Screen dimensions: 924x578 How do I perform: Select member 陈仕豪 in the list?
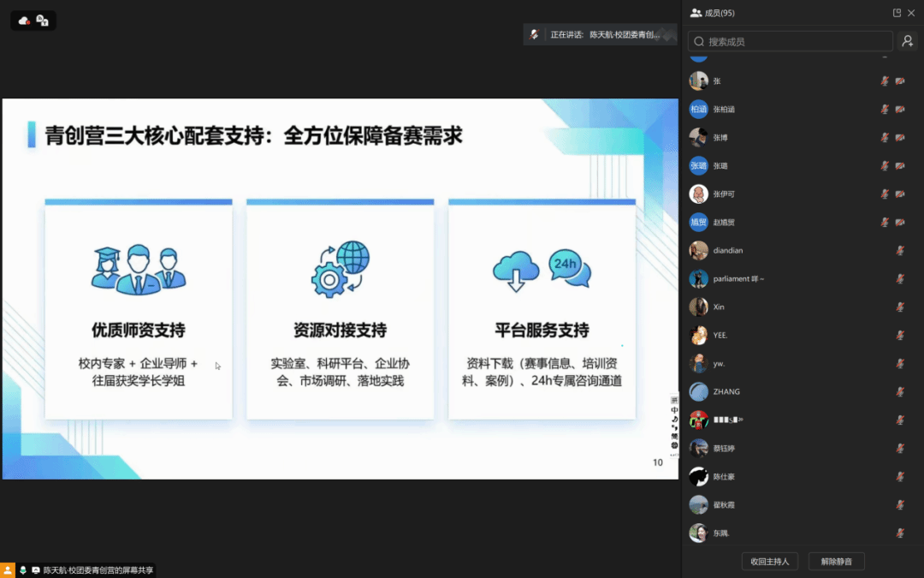point(724,477)
